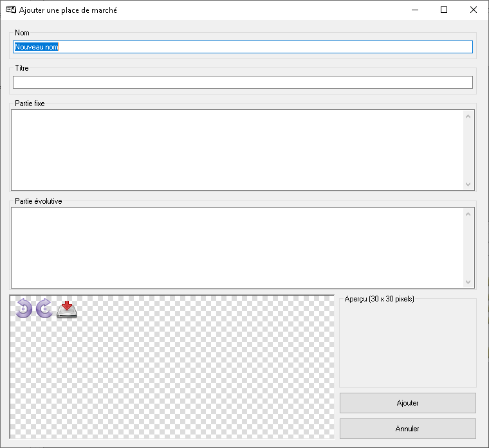Minimize the Ajouter une place de marché window
489x448 pixels.
pyautogui.click(x=414, y=10)
